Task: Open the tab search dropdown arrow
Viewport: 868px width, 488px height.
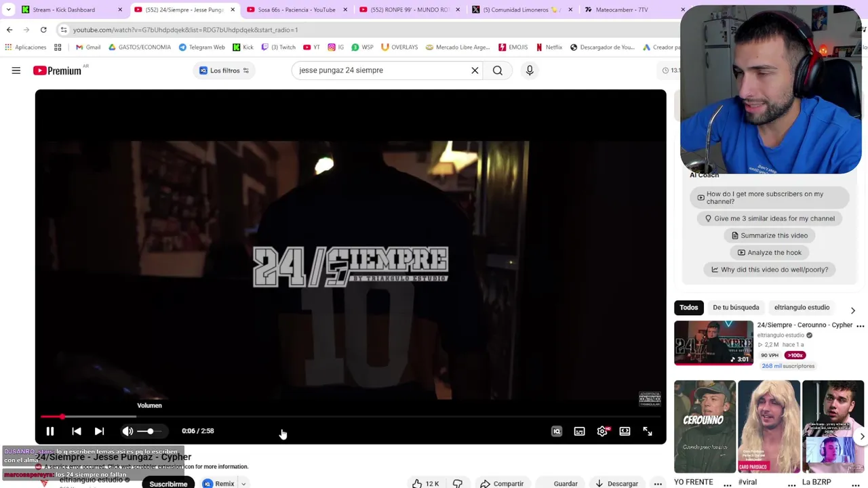Action: (8, 9)
